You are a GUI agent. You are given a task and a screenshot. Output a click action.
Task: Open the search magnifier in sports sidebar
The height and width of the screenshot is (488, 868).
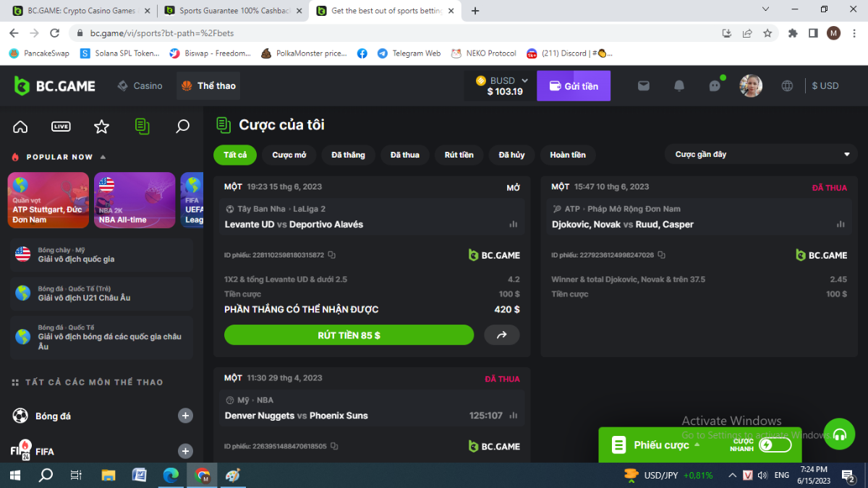(x=182, y=127)
